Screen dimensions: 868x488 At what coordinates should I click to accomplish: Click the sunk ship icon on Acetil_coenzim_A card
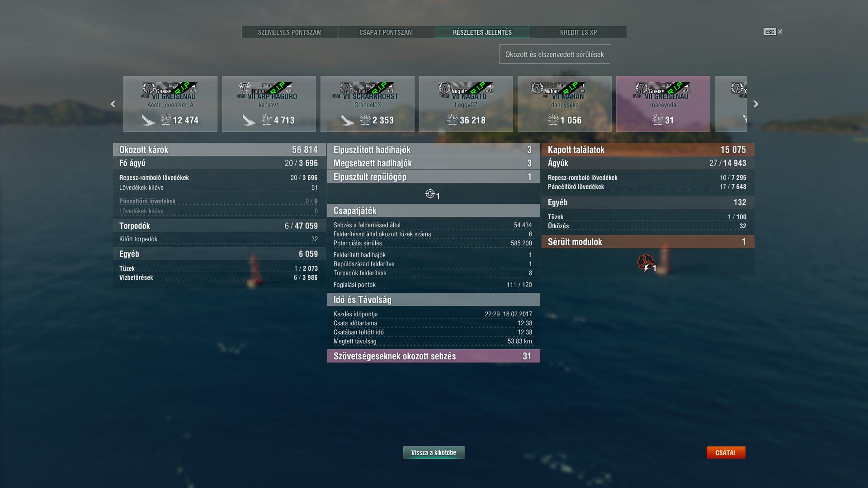[148, 120]
